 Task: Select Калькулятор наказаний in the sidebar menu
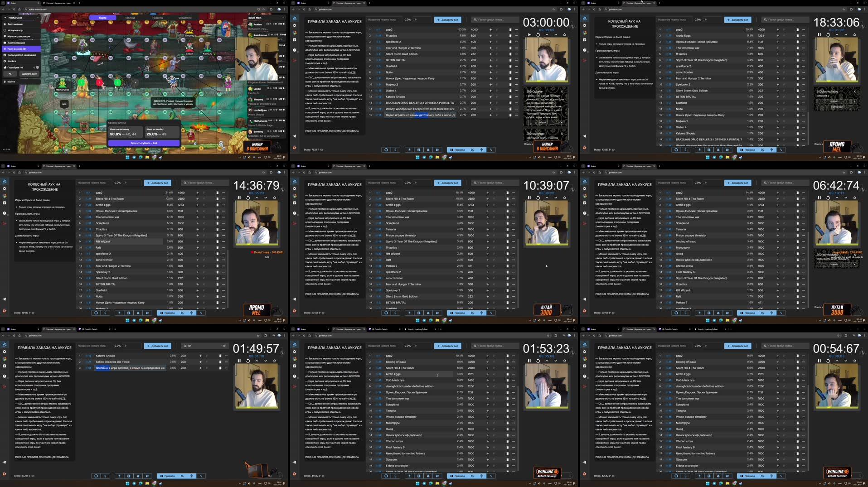point(22,55)
